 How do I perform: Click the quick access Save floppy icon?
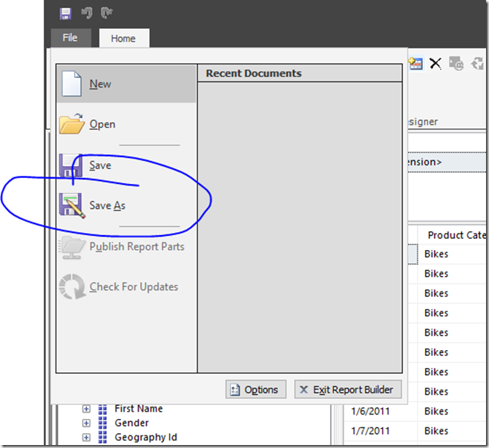click(65, 13)
